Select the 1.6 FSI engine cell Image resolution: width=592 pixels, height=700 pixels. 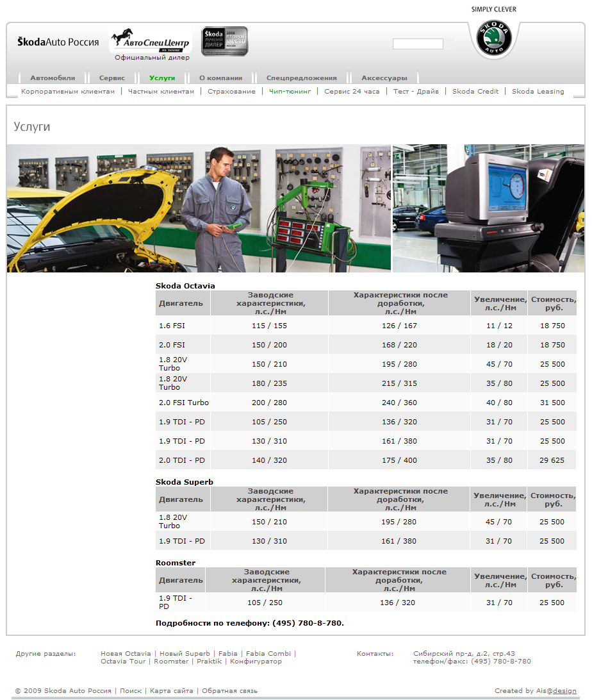[183, 326]
